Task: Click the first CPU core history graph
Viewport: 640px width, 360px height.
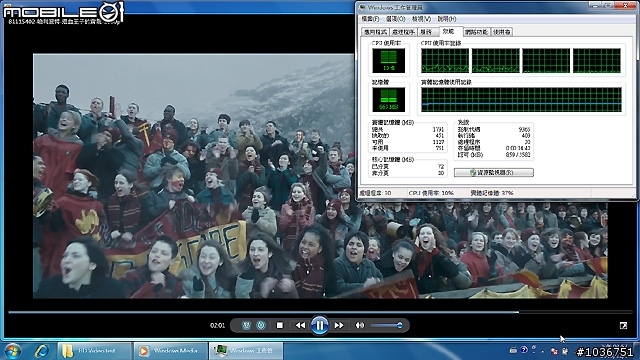Action: pyautogui.click(x=444, y=60)
